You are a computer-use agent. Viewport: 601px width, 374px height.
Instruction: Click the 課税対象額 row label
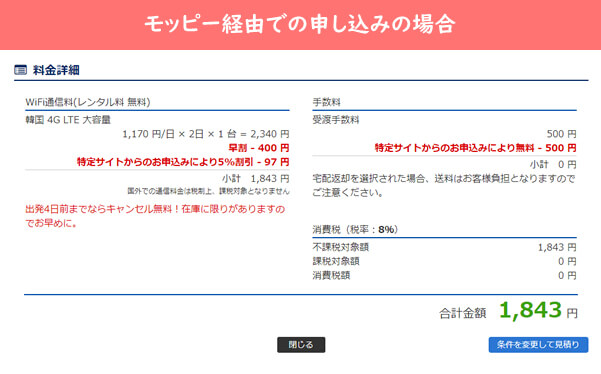[x=336, y=261]
